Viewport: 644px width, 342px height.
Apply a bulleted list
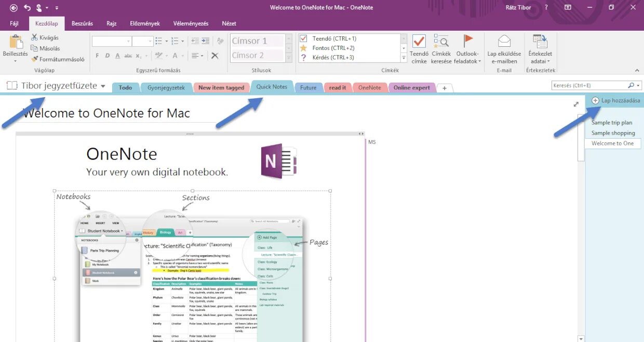(x=159, y=41)
